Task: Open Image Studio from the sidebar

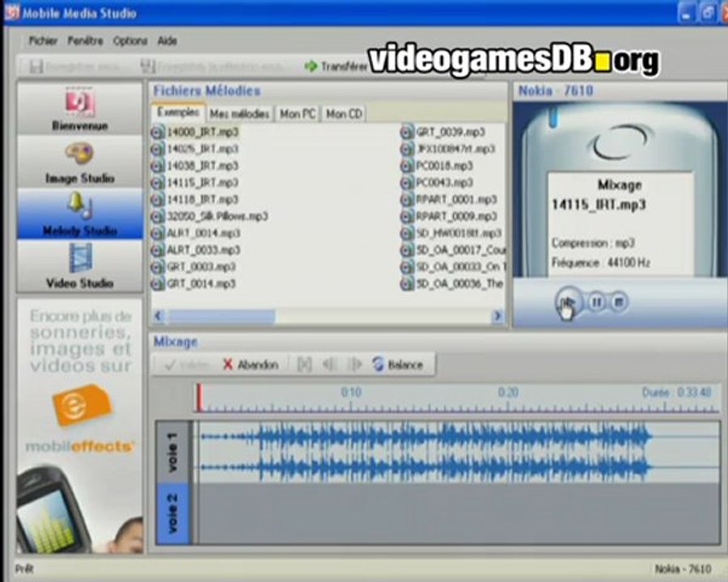Action: [80, 162]
